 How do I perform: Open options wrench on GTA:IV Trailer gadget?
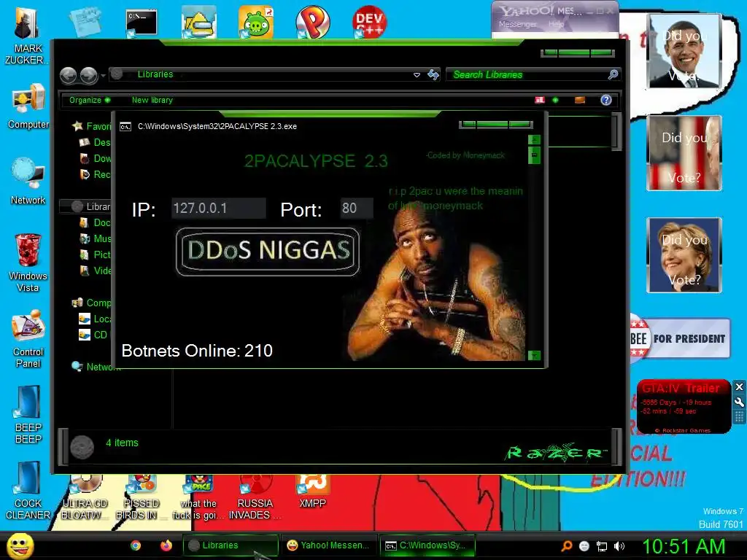[x=739, y=402]
